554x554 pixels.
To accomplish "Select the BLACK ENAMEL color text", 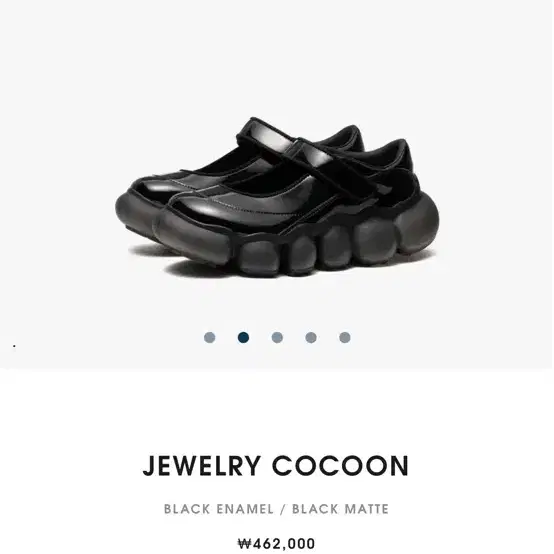I will click(219, 509).
